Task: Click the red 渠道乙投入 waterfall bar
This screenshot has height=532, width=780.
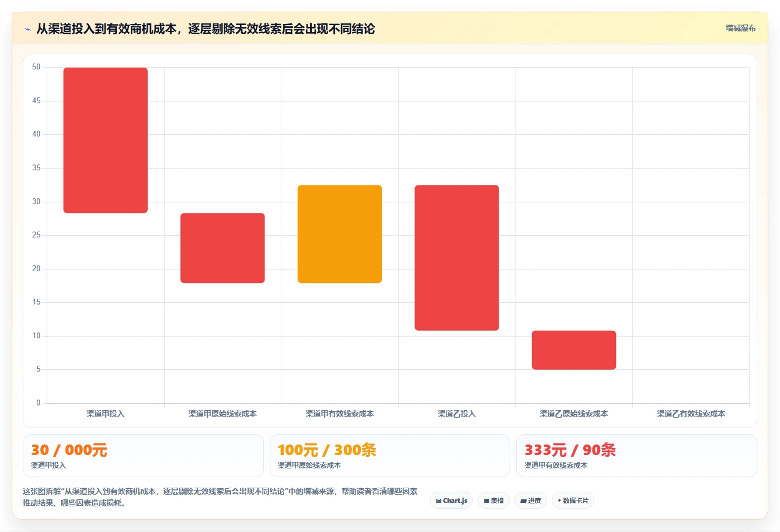Action: coord(457,258)
